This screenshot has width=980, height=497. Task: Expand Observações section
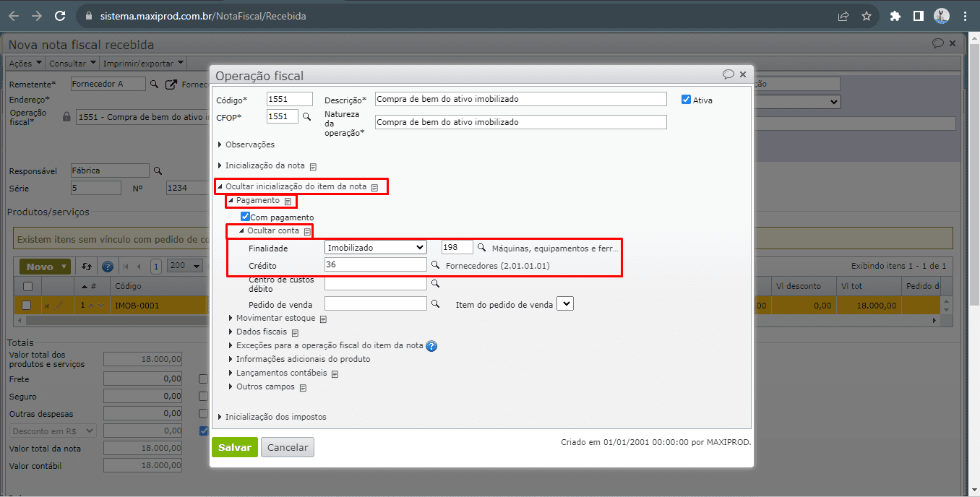246,144
